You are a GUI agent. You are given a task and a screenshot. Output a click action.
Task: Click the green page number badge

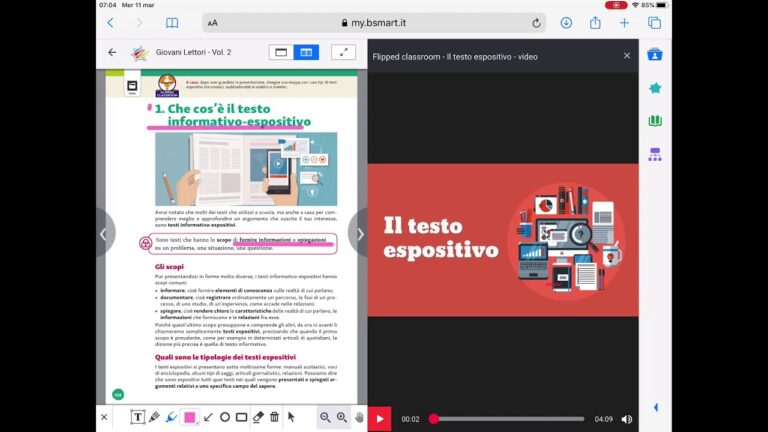[118, 394]
